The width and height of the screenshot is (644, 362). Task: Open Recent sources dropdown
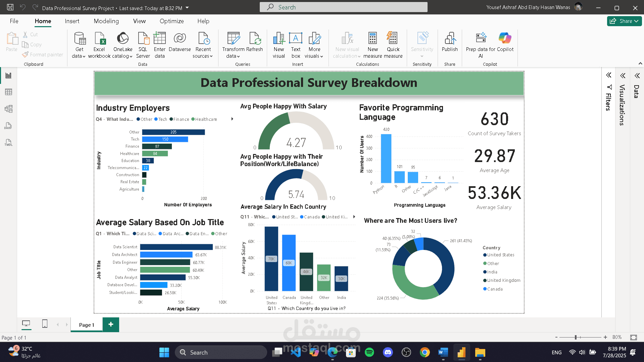click(x=203, y=45)
